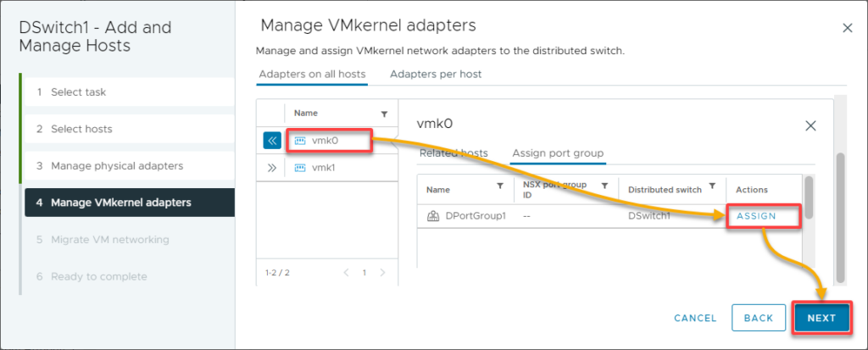This screenshot has width=868, height=350.
Task: Open the Related hosts tab
Action: [x=453, y=153]
